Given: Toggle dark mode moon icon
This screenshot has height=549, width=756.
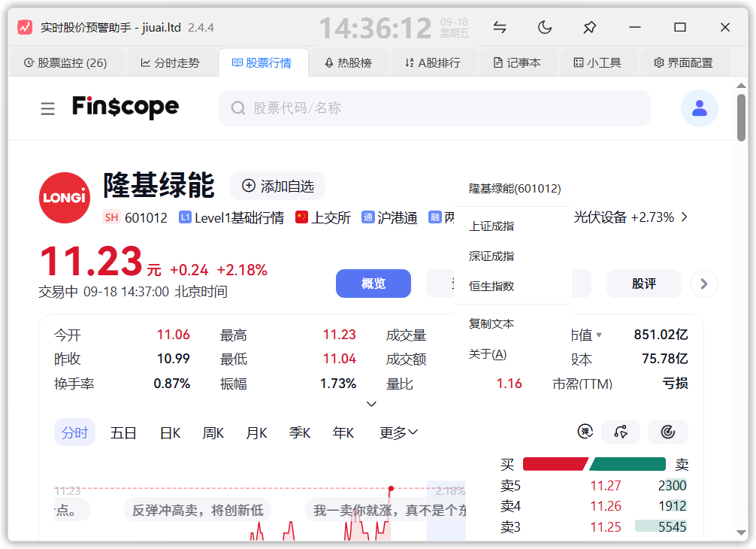Looking at the screenshot, I should [x=545, y=27].
